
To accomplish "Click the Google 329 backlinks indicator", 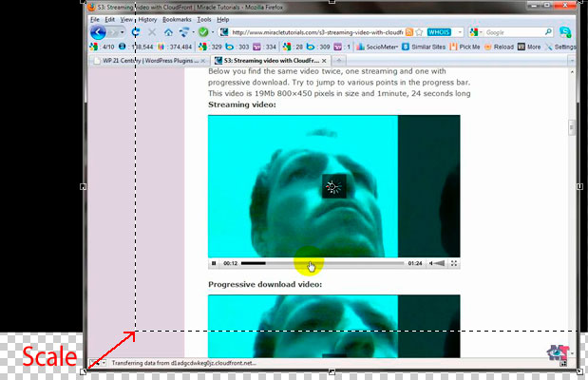I will coord(210,47).
